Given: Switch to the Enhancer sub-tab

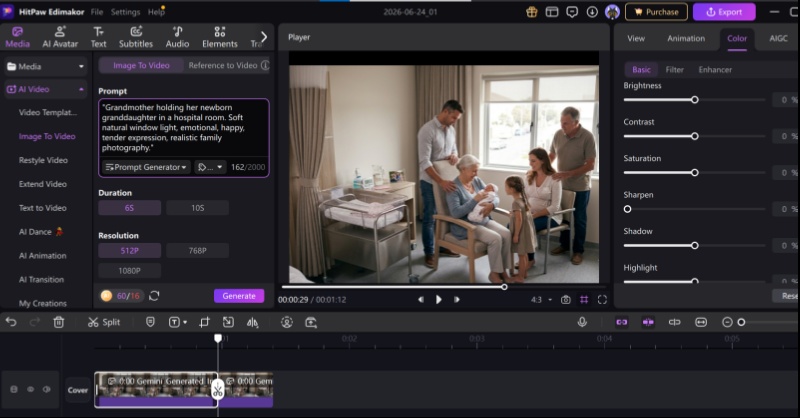Looking at the screenshot, I should pyautogui.click(x=715, y=69).
